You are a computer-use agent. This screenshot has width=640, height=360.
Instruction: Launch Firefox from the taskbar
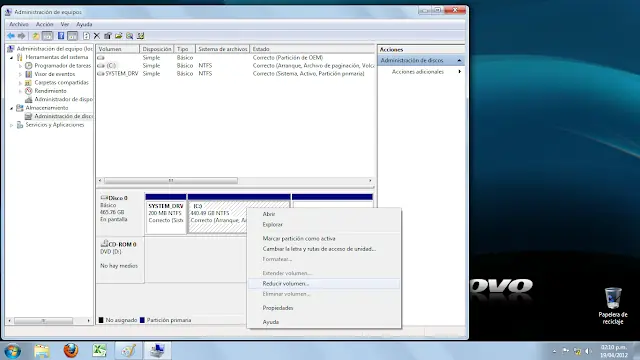pyautogui.click(x=71, y=351)
